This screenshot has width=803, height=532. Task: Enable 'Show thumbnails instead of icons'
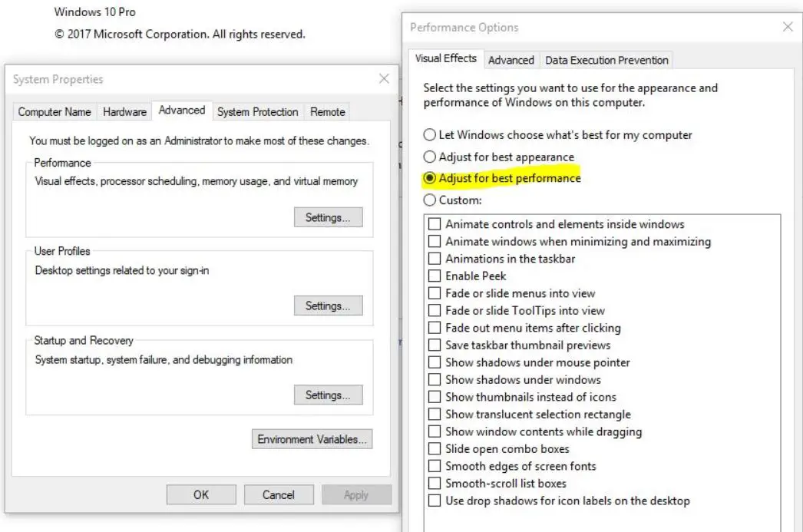pyautogui.click(x=435, y=397)
